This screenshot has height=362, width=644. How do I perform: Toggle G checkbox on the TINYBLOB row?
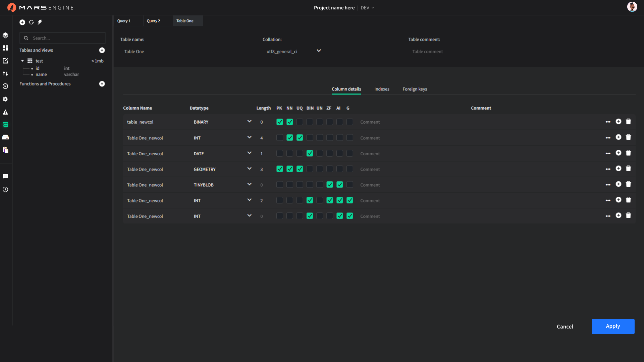350,185
